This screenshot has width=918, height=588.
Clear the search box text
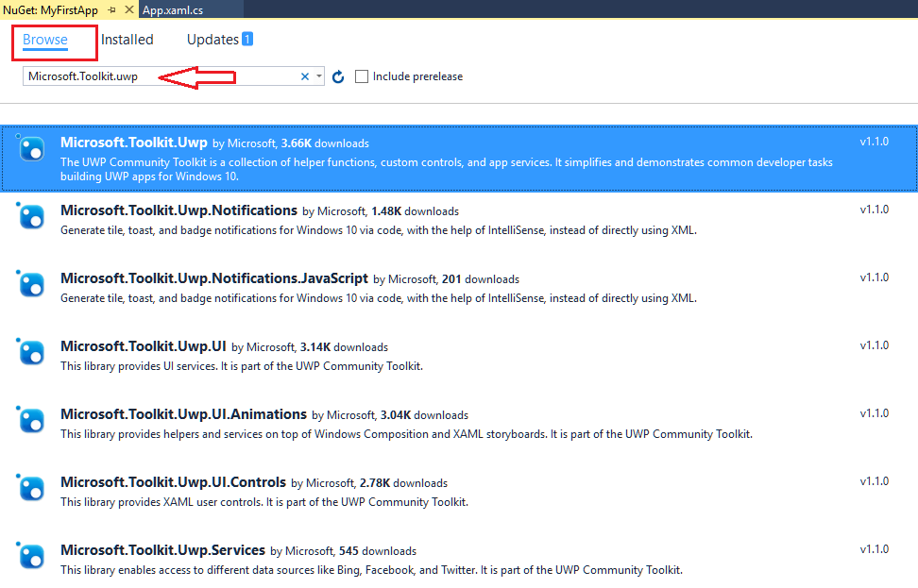[x=304, y=76]
